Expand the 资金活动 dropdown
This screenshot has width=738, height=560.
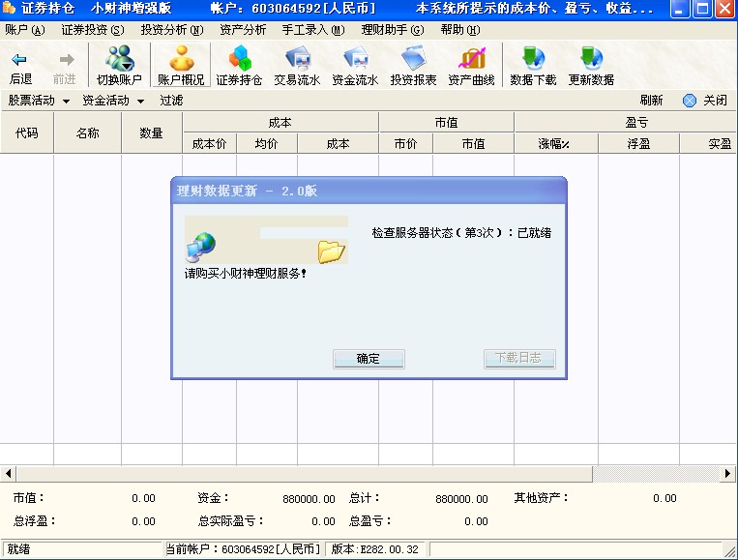pyautogui.click(x=113, y=101)
